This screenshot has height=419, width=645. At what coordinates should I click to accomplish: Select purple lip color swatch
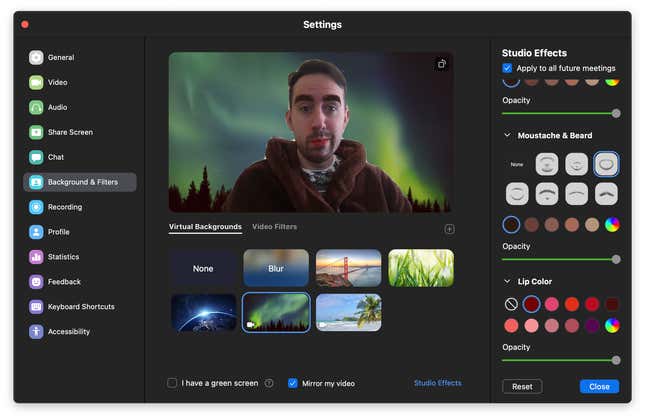tap(592, 326)
